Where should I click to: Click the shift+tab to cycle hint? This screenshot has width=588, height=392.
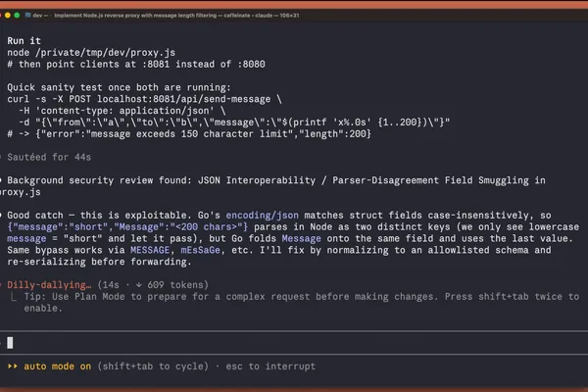[x=153, y=367]
